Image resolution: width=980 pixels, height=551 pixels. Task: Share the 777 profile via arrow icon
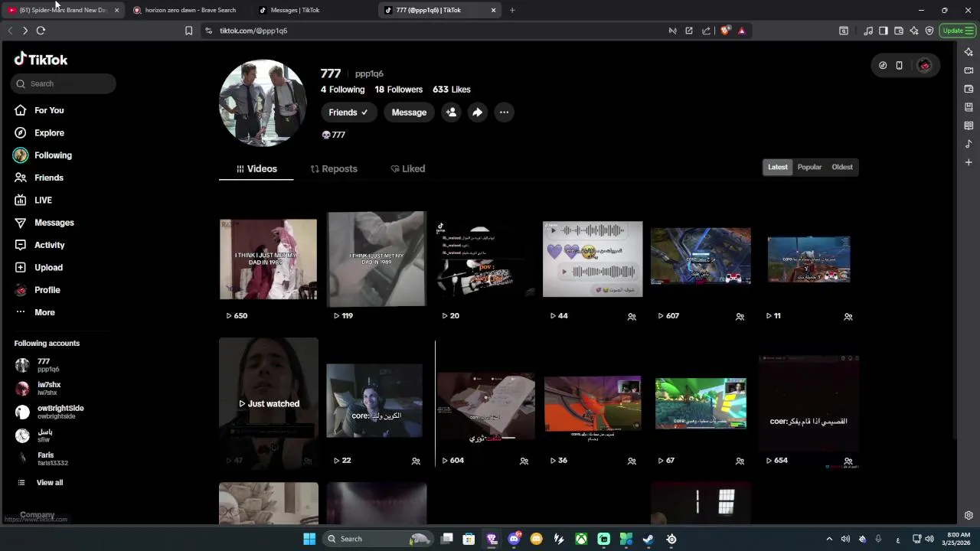tap(477, 112)
